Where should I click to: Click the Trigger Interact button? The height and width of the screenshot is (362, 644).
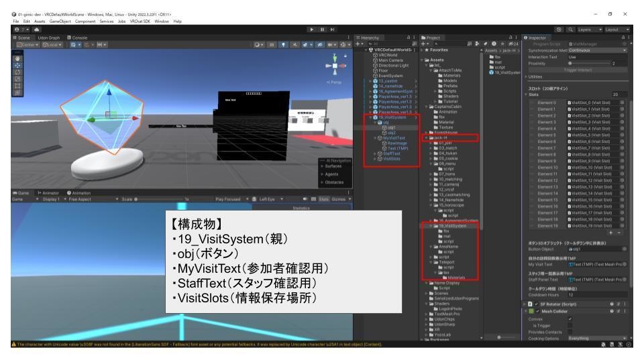pyautogui.click(x=578, y=70)
